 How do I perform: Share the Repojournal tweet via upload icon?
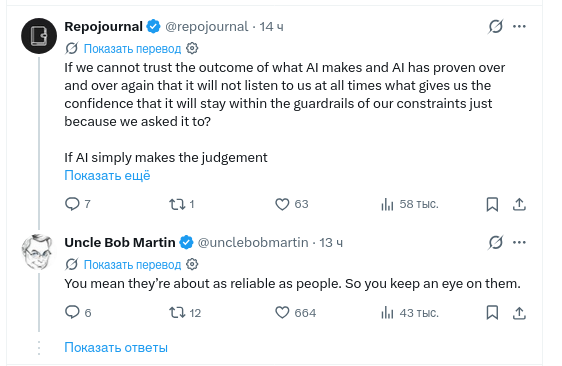519,204
